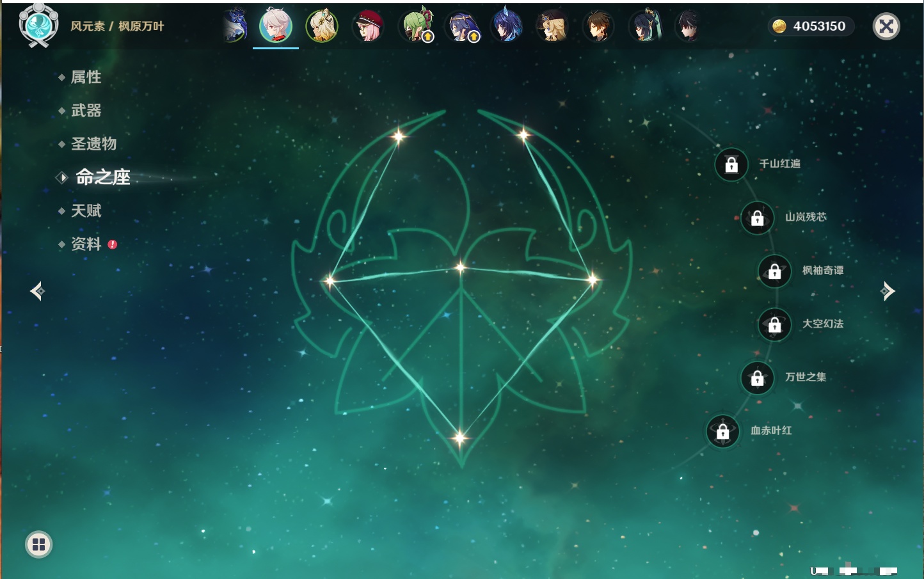
Task: Pick the blue-haired horned character avatar
Action: point(507,26)
